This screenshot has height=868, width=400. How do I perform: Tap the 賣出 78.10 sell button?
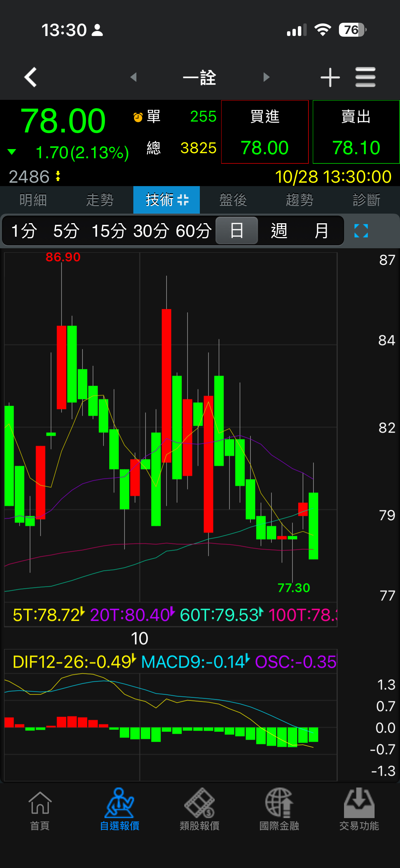[356, 132]
